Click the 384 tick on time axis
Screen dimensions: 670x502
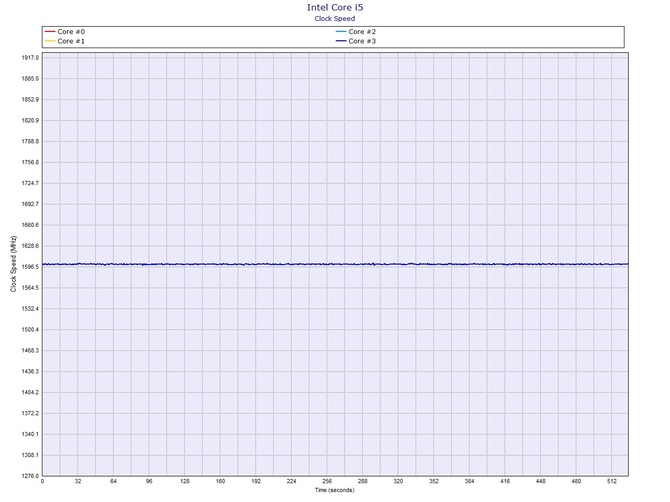point(469,481)
